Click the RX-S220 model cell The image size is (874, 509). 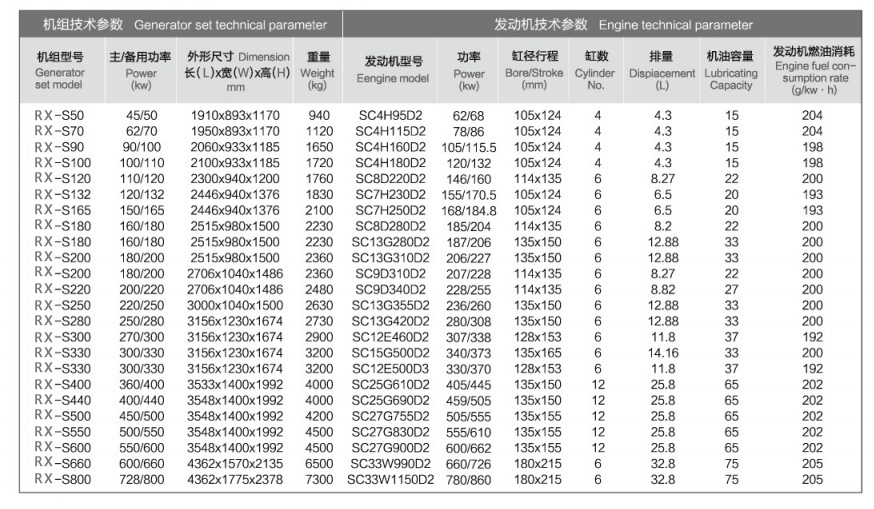click(x=62, y=289)
